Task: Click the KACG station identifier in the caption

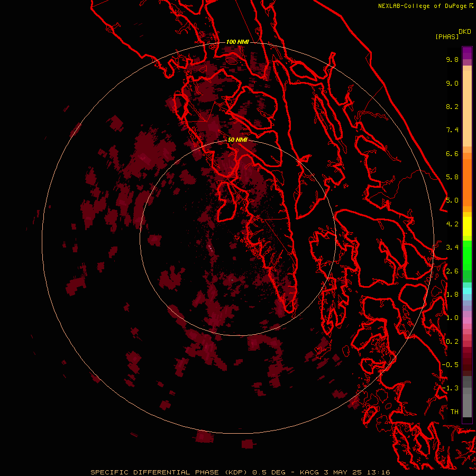Action: tap(309, 472)
